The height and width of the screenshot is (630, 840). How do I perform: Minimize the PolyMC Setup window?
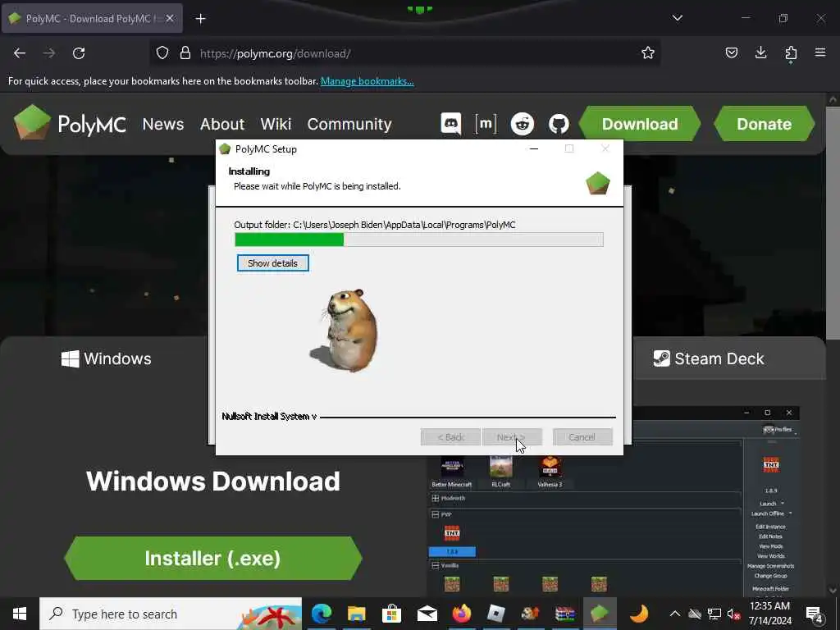coord(533,149)
